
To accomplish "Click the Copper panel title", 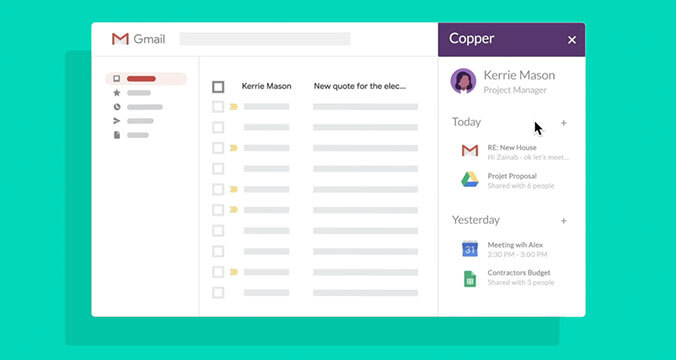I will [x=471, y=38].
